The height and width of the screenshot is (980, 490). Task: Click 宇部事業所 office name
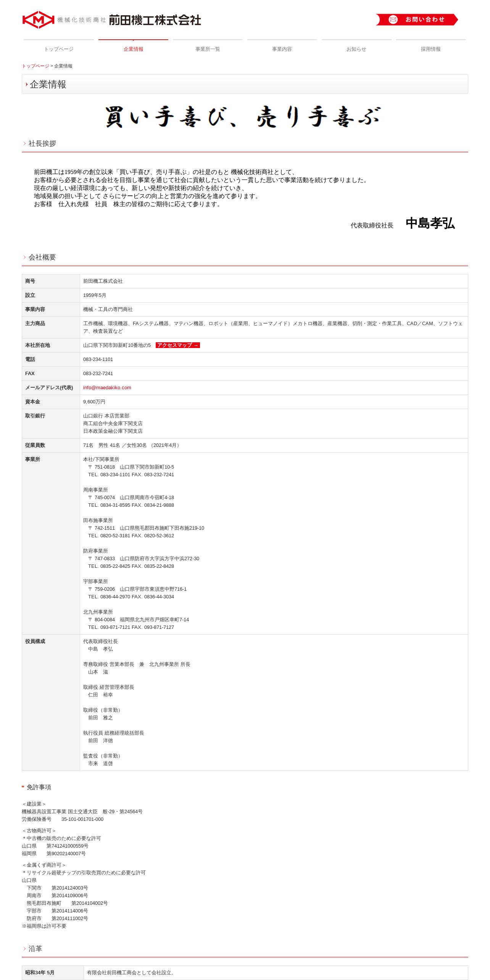[95, 581]
